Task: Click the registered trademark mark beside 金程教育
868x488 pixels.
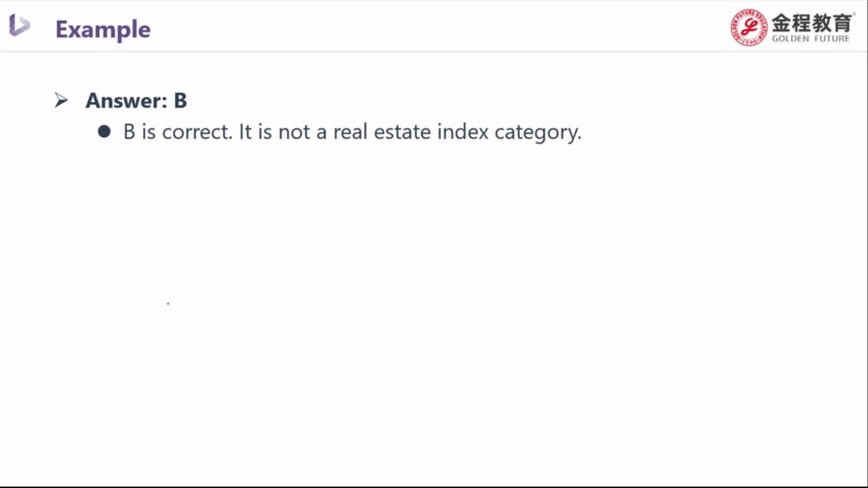Action: (854, 14)
